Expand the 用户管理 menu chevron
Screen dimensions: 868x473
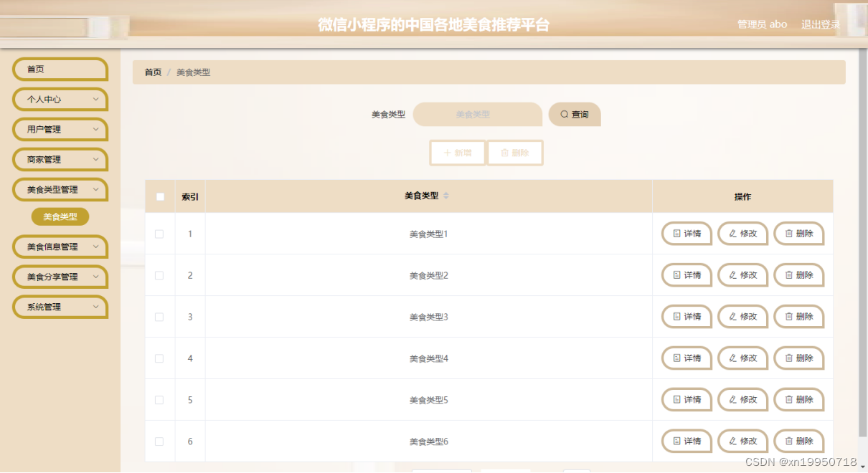point(96,130)
